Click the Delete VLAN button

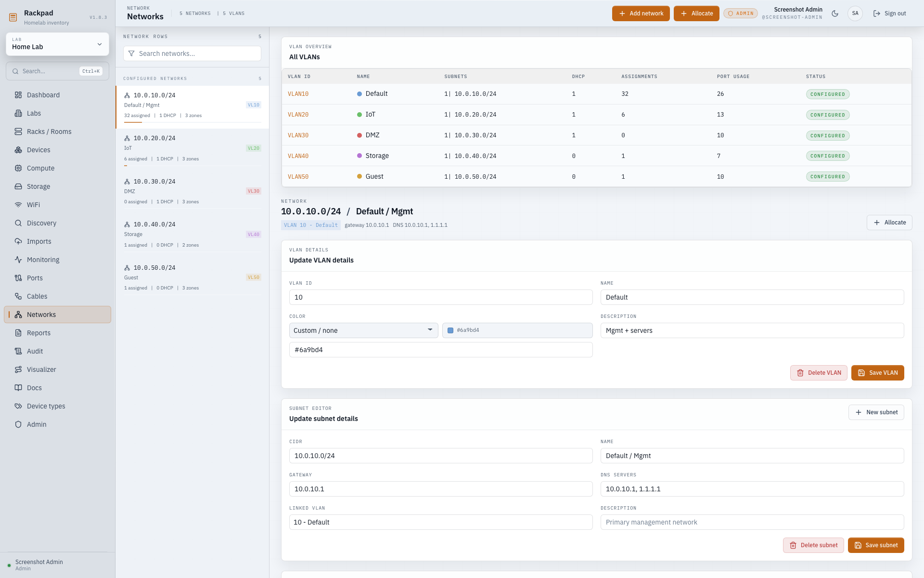(819, 373)
